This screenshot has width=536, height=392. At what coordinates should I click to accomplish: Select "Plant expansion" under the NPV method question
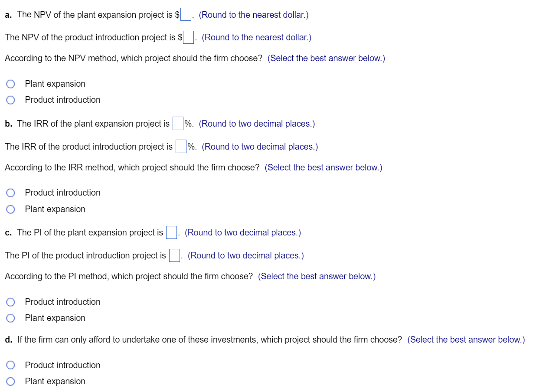coord(10,84)
